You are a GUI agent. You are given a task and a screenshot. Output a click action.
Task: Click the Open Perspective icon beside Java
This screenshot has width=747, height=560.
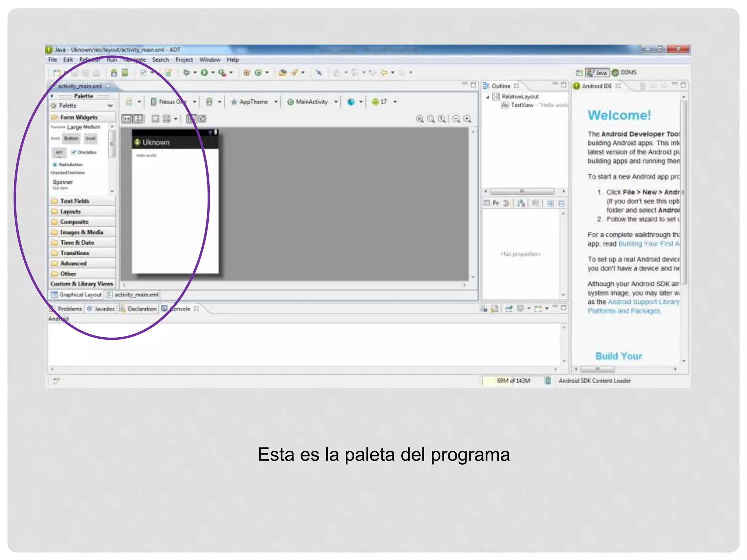coord(579,73)
